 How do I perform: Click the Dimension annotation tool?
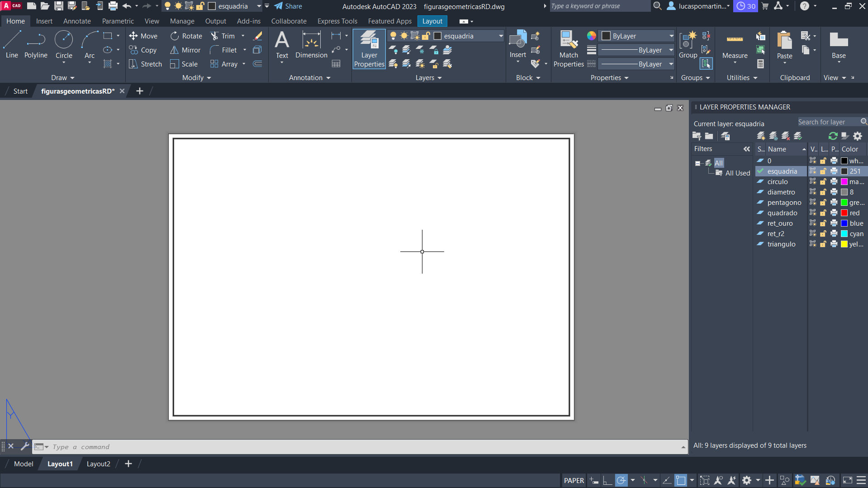[x=311, y=45]
